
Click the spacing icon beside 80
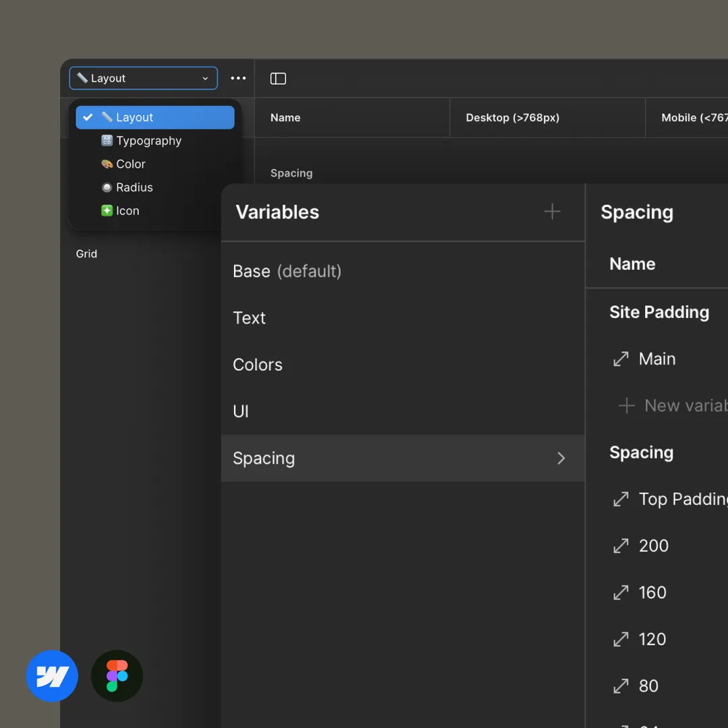(621, 686)
